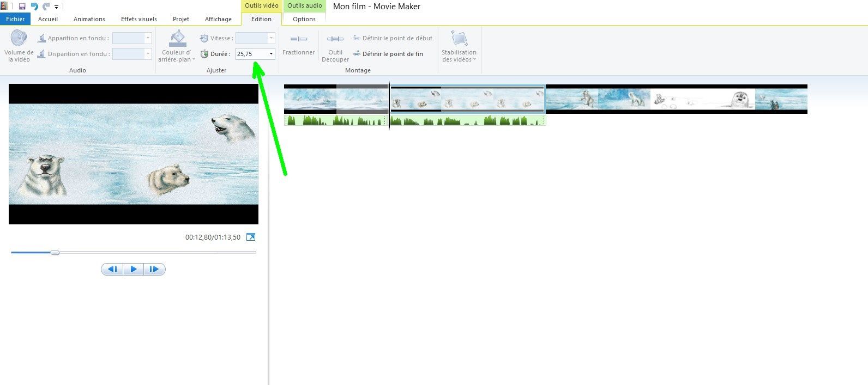Play the video preview
The image size is (868, 385).
point(134,269)
